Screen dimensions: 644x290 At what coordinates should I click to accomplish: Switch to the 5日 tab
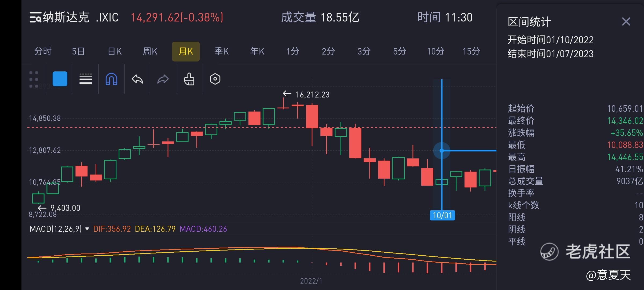tap(78, 51)
